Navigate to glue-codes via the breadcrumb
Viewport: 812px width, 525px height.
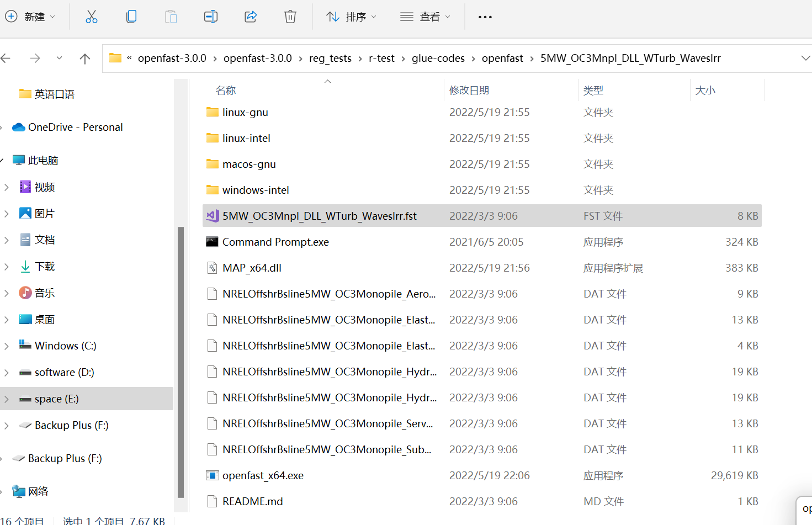pos(438,58)
